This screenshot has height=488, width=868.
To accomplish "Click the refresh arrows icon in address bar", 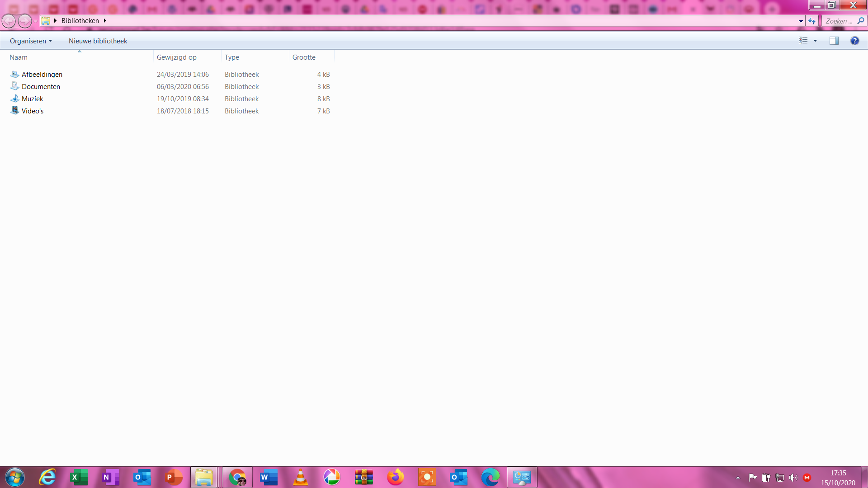I will pyautogui.click(x=812, y=21).
